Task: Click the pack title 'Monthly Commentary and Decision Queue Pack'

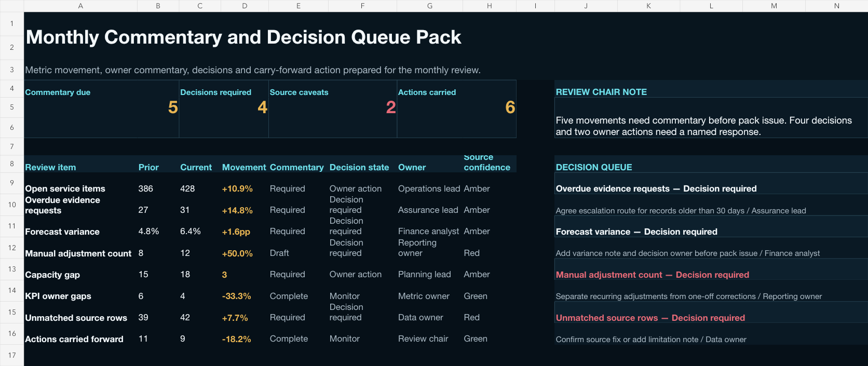Action: tap(243, 37)
